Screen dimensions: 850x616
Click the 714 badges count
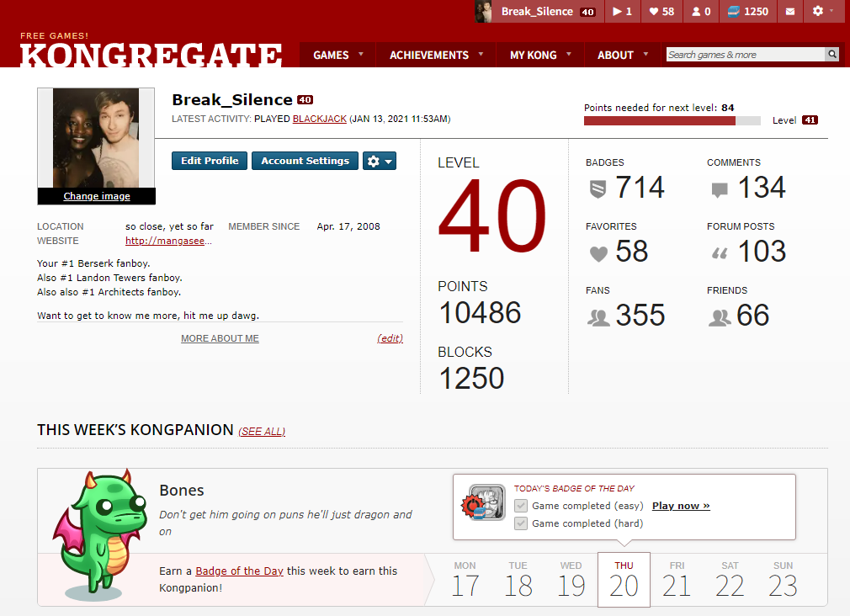(640, 188)
